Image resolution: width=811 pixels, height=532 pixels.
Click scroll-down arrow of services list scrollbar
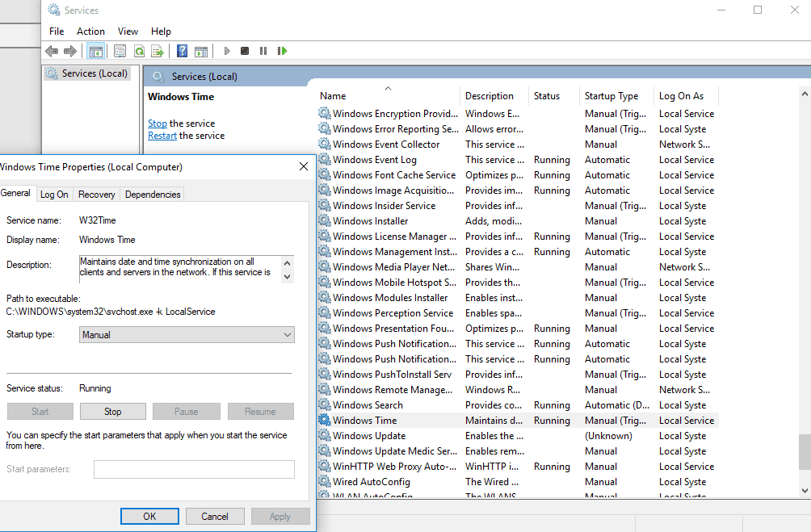pos(805,490)
